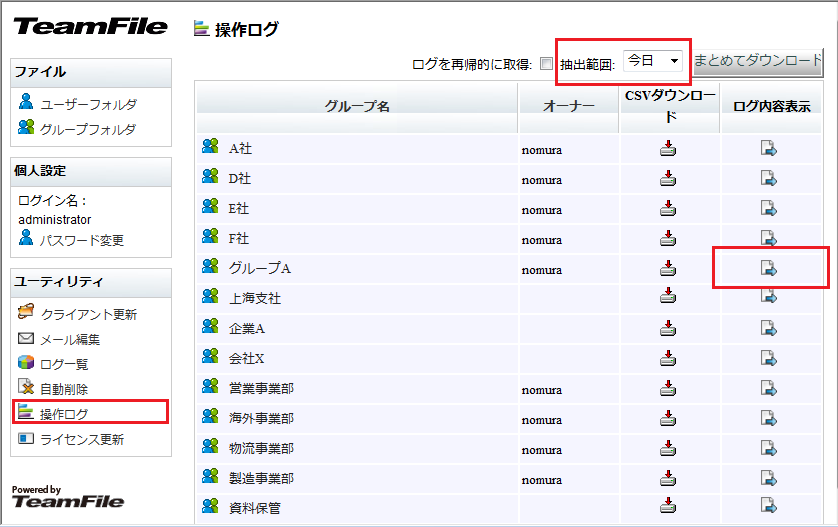Open ユーザーフォルダ from the file menu
838x527 pixels.
point(88,104)
